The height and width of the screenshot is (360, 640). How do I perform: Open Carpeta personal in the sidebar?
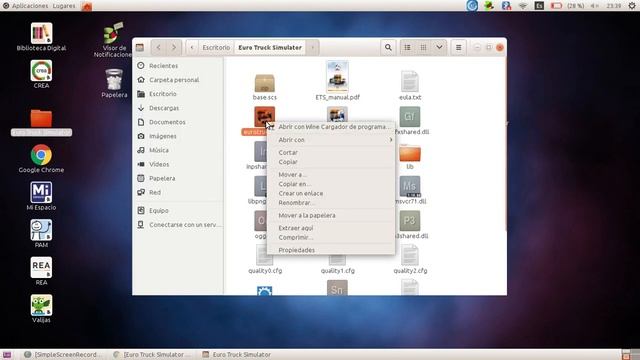point(178,80)
